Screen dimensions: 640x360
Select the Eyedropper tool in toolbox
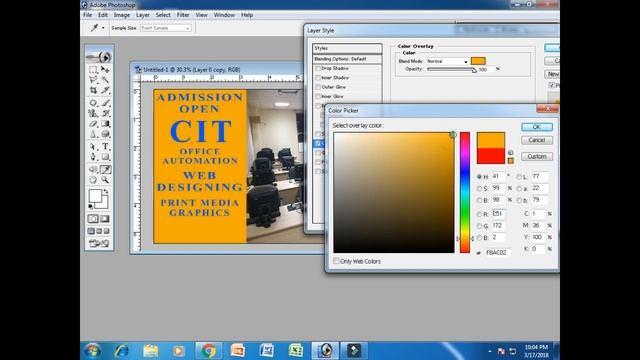[105, 169]
